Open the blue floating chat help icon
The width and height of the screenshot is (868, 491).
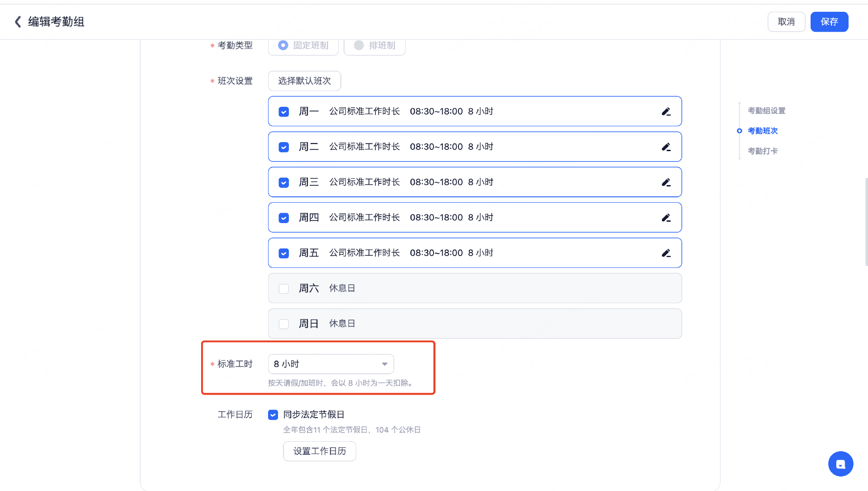(x=840, y=464)
